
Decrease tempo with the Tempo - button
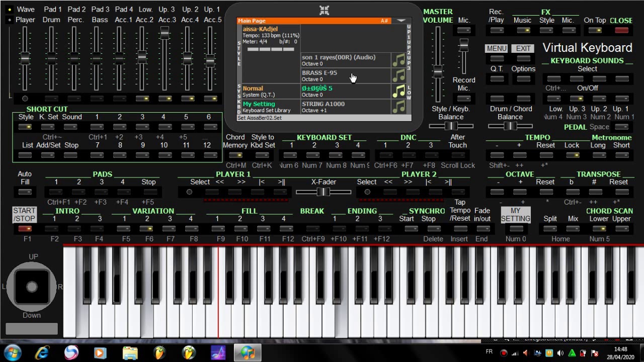click(x=497, y=155)
